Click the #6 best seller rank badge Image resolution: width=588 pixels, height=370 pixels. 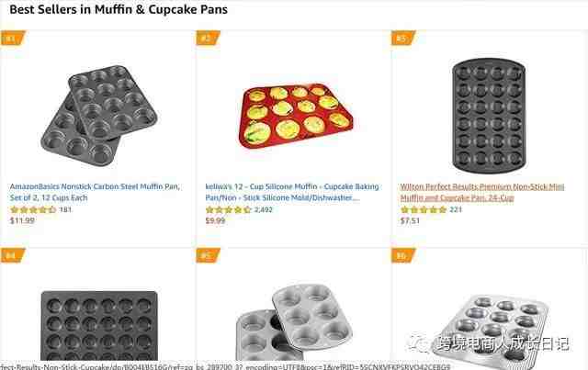[402, 255]
